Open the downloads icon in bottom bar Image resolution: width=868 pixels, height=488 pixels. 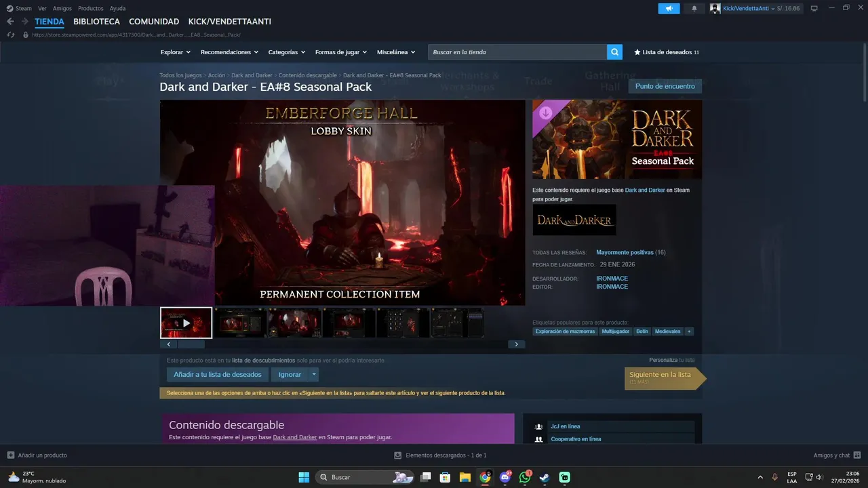[398, 455]
